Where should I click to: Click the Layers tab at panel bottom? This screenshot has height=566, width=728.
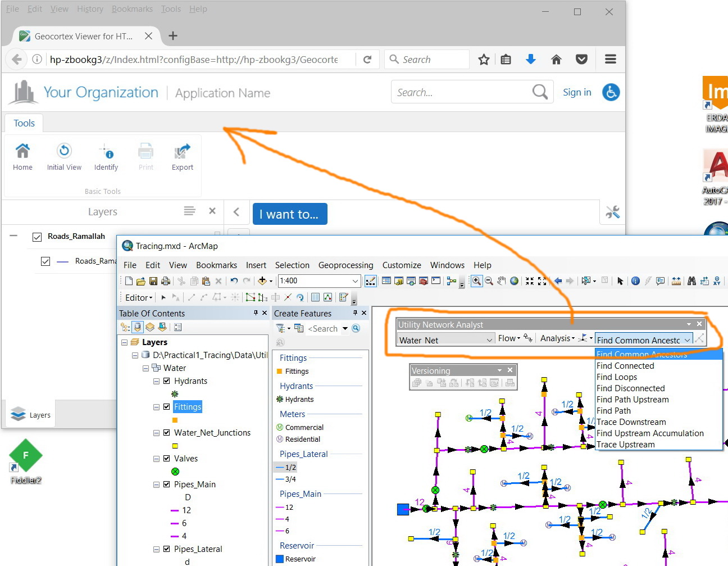click(31, 415)
